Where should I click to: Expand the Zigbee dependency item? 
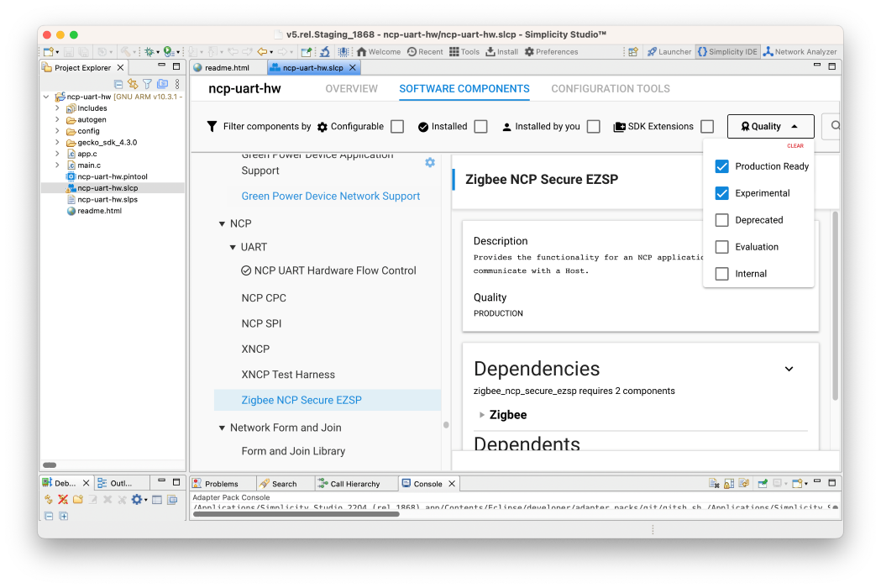tap(482, 415)
